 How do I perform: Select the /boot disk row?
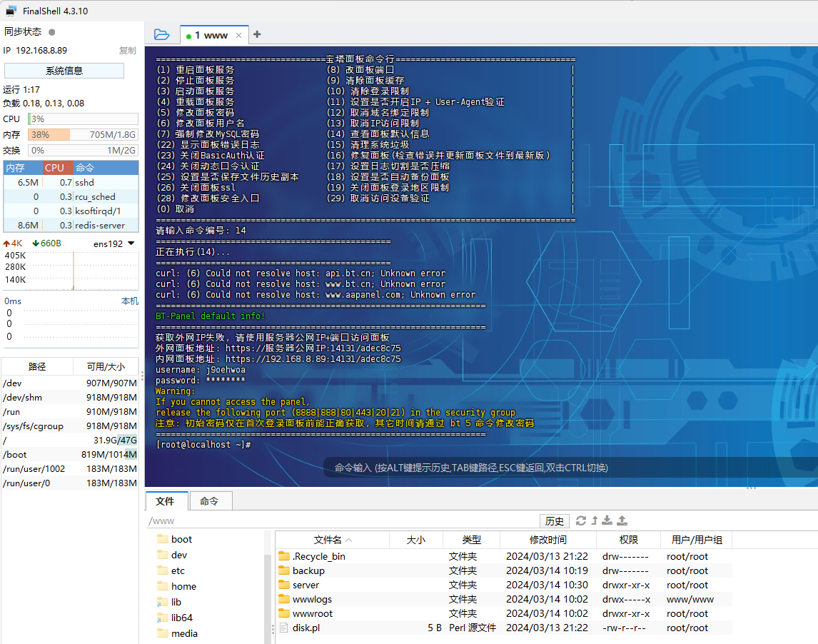point(70,455)
